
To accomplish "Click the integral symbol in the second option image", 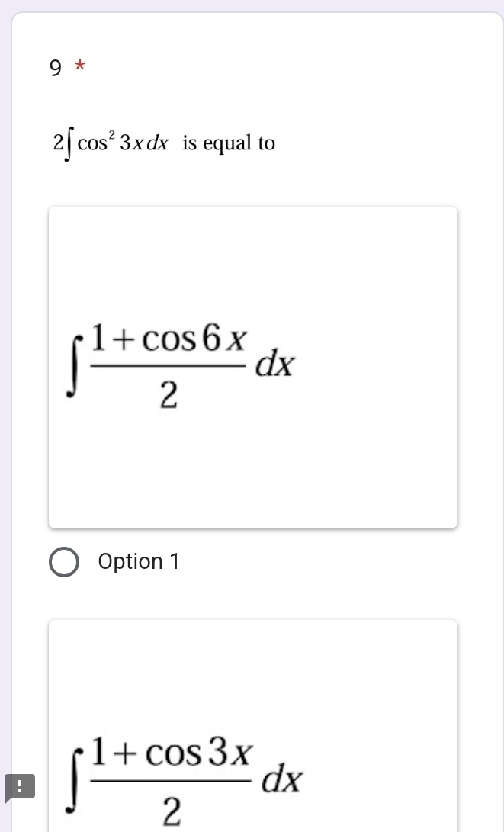I will tap(74, 781).
